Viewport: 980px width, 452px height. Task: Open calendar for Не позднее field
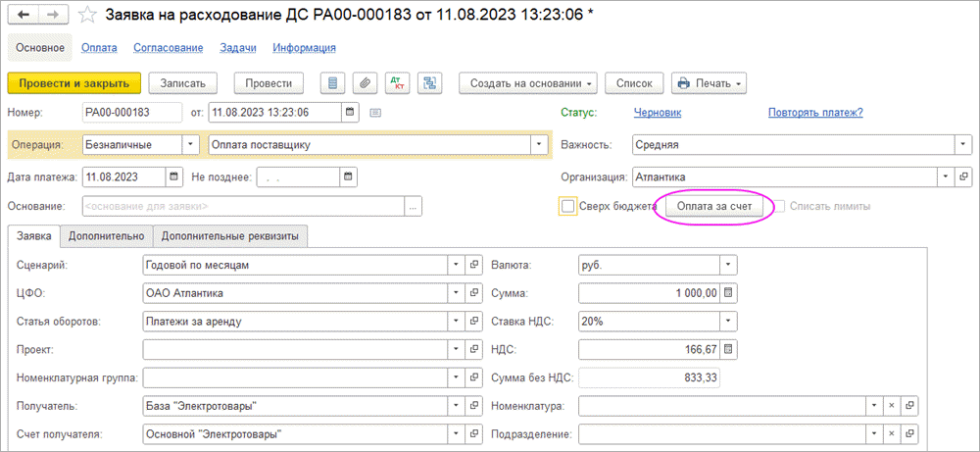tap(349, 176)
